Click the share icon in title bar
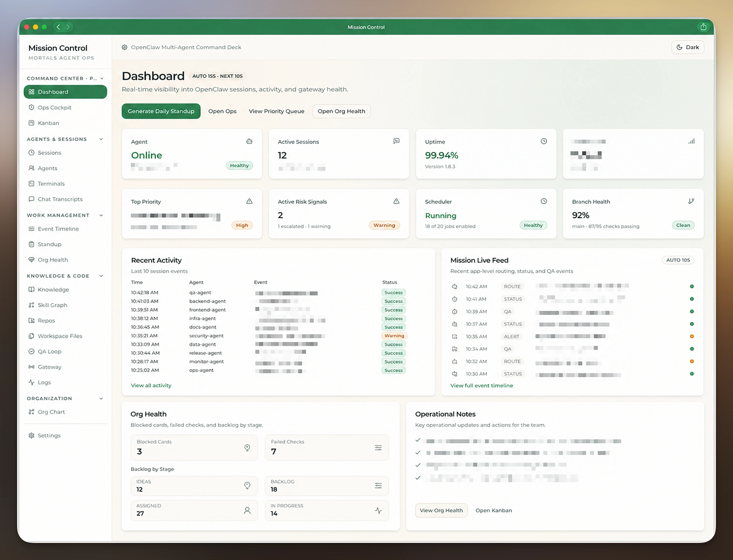Image resolution: width=733 pixels, height=560 pixels. [x=703, y=27]
